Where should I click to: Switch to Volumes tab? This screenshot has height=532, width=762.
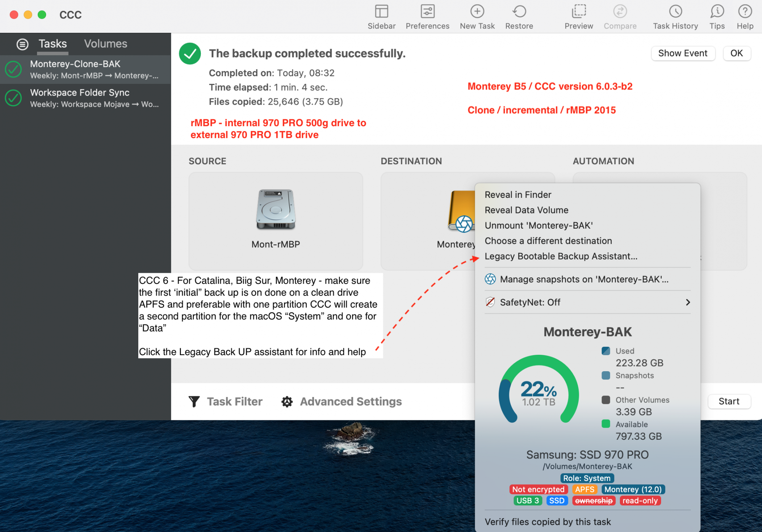tap(107, 43)
